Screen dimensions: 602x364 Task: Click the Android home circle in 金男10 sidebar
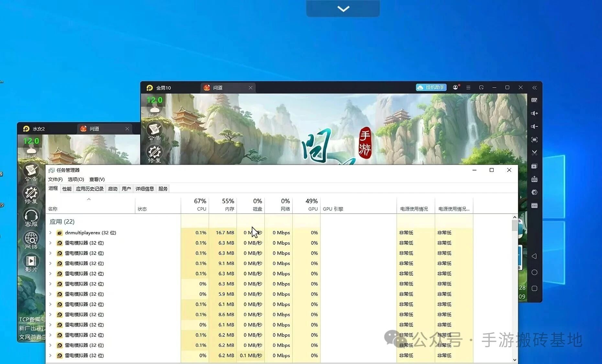point(534,272)
